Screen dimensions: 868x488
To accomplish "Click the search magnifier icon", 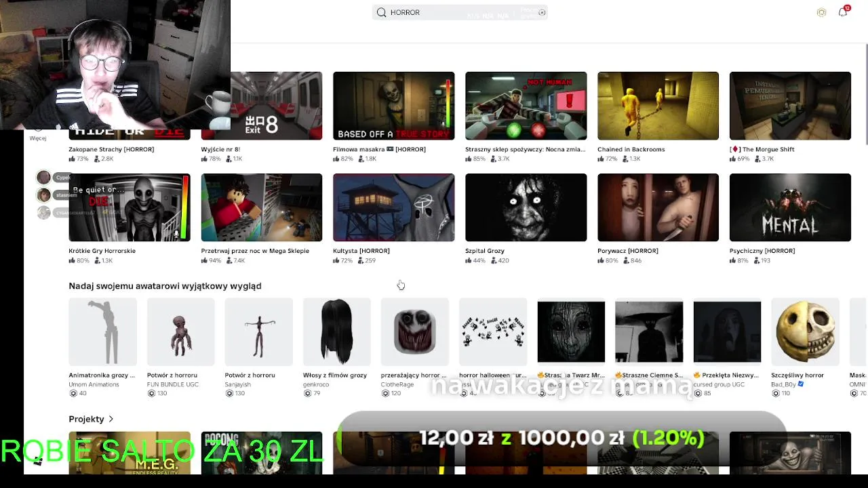I will click(x=381, y=12).
